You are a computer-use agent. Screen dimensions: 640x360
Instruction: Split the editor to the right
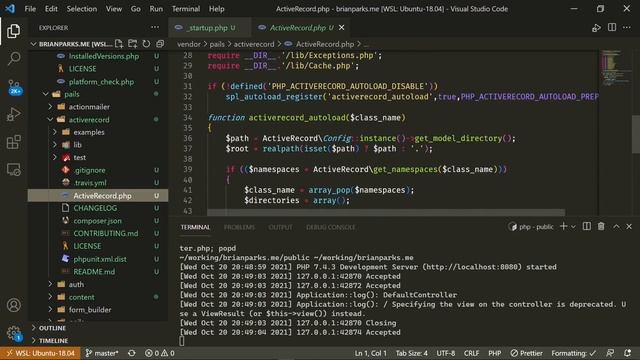coord(612,27)
